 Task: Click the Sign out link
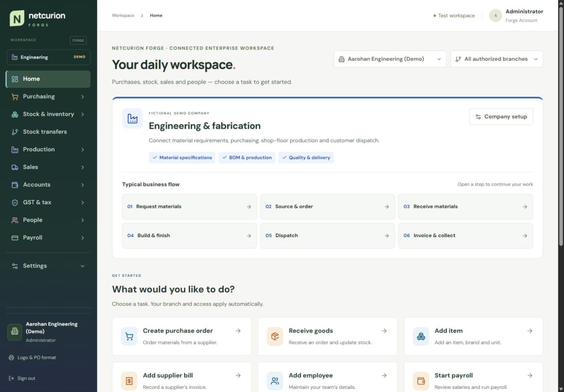click(x=22, y=378)
